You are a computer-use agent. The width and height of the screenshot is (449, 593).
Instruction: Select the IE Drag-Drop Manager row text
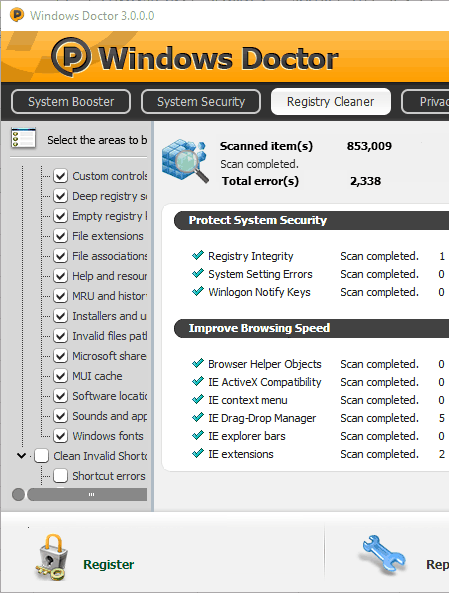point(262,418)
